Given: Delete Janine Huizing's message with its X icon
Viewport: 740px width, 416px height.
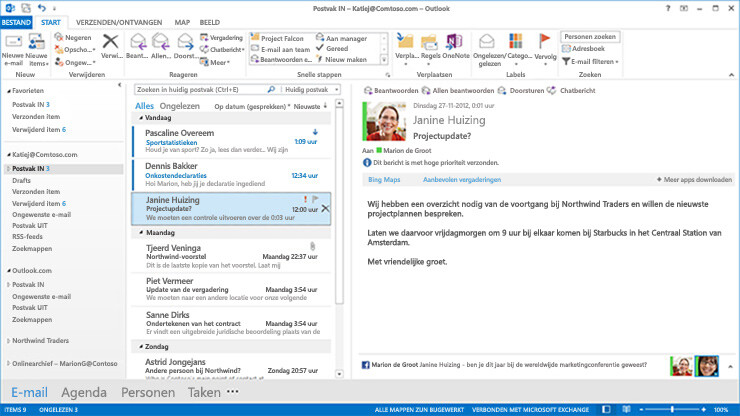Looking at the screenshot, I should click(325, 209).
